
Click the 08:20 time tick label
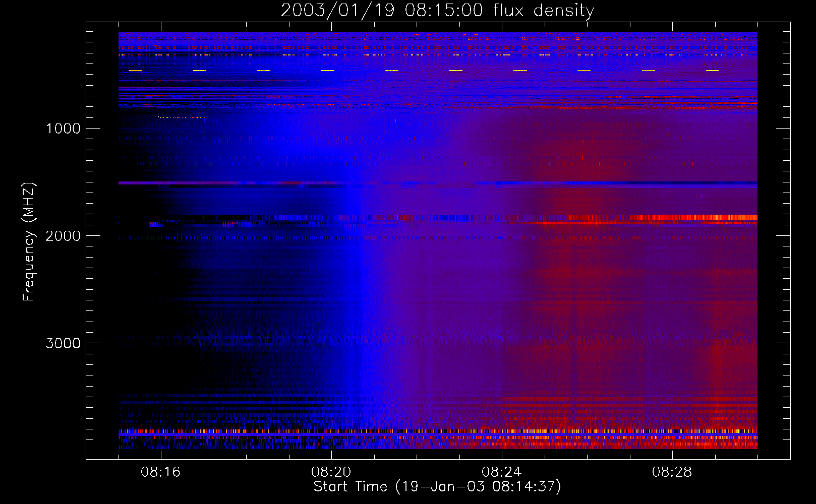[331, 472]
